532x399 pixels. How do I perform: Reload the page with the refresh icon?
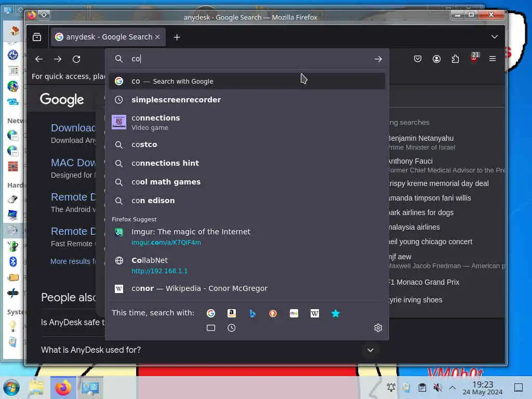pyautogui.click(x=76, y=59)
